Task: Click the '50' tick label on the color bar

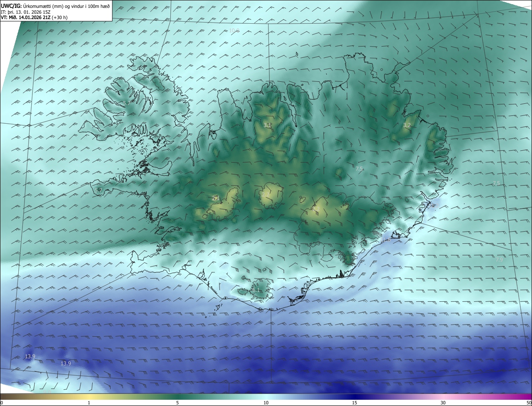Action: click(x=528, y=403)
